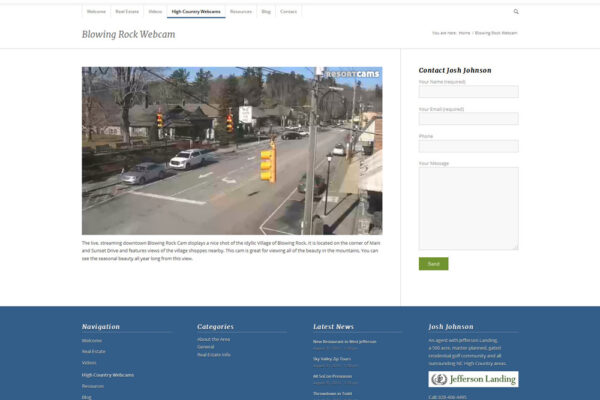Focus the Your Name input field
600x400 pixels.
(469, 92)
